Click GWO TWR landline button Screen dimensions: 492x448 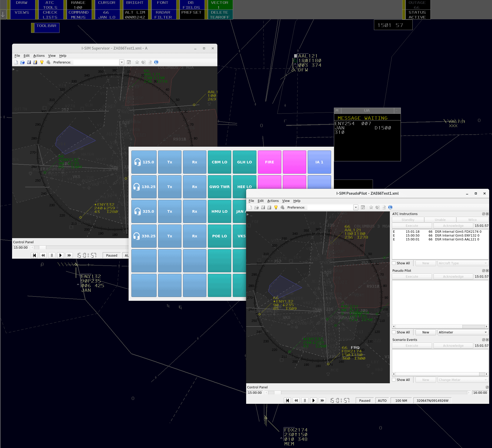(x=219, y=187)
